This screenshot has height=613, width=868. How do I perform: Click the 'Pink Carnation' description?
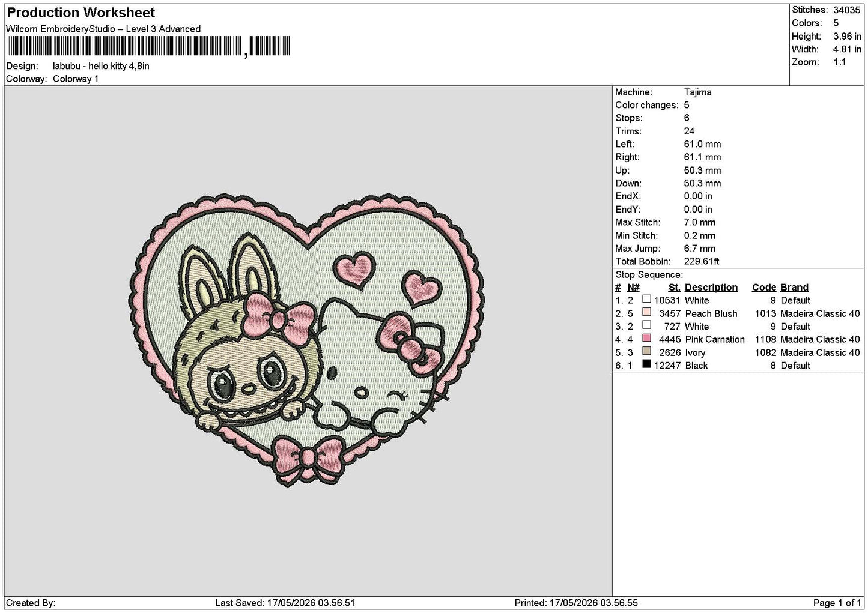[x=715, y=339]
